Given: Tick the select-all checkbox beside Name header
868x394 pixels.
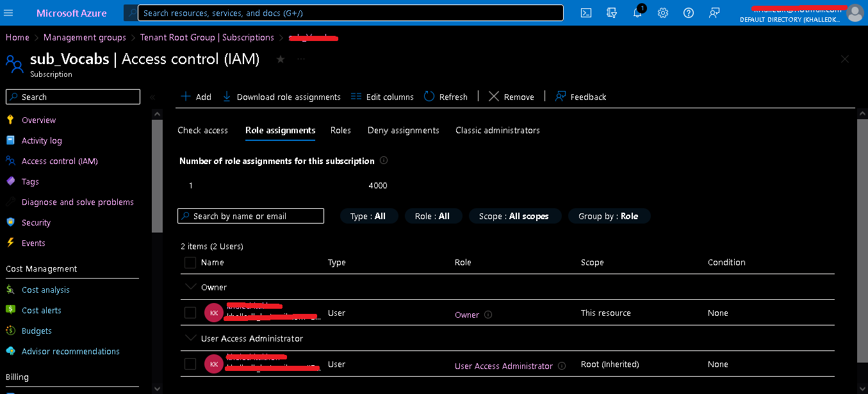Looking at the screenshot, I should 190,262.
